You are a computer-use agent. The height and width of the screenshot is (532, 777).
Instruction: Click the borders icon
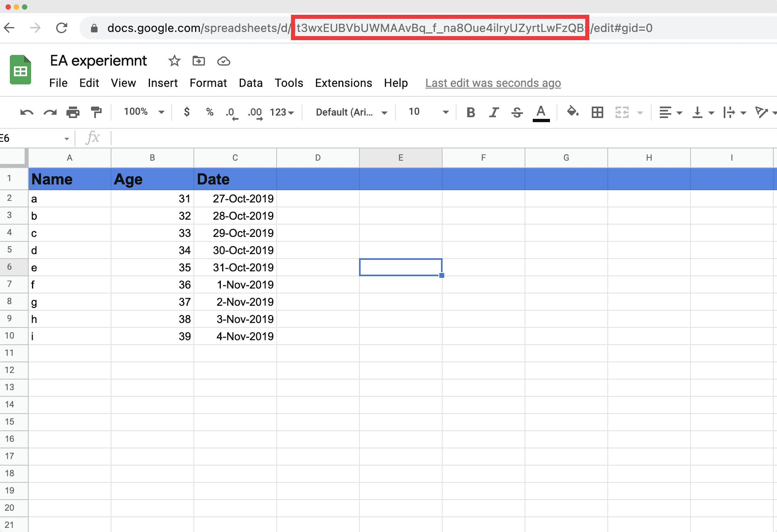click(597, 112)
